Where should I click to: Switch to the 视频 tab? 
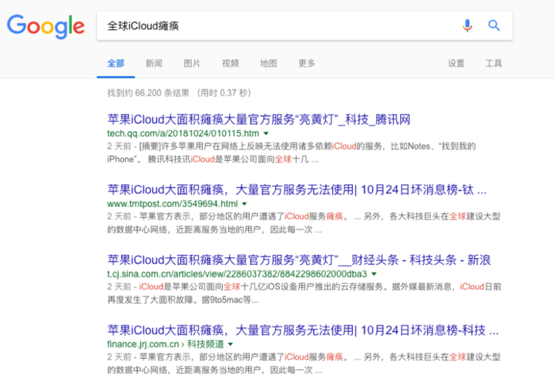pos(230,64)
